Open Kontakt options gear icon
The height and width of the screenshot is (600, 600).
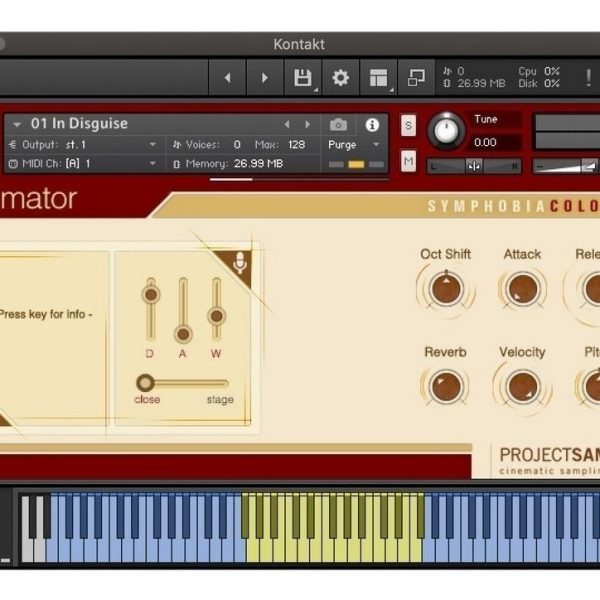tap(340, 78)
